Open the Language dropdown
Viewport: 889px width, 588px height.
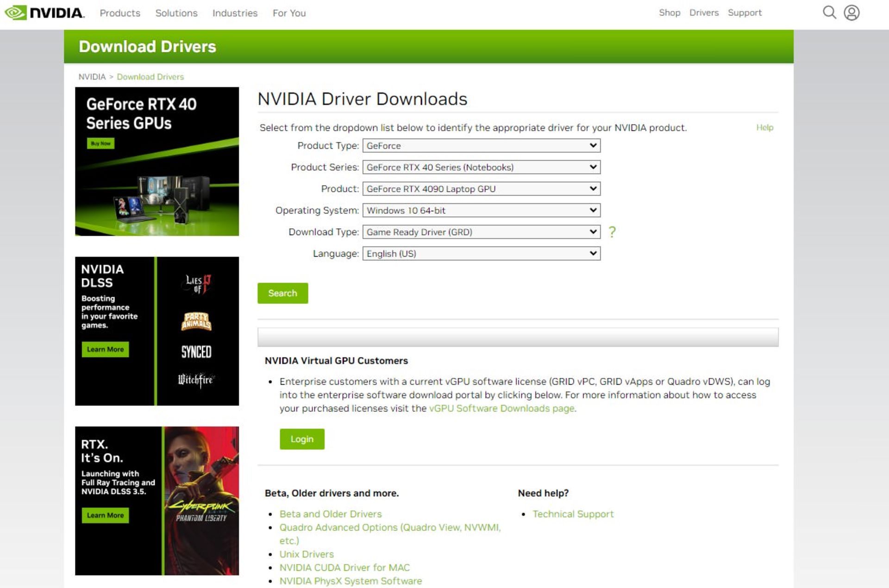[x=482, y=253]
